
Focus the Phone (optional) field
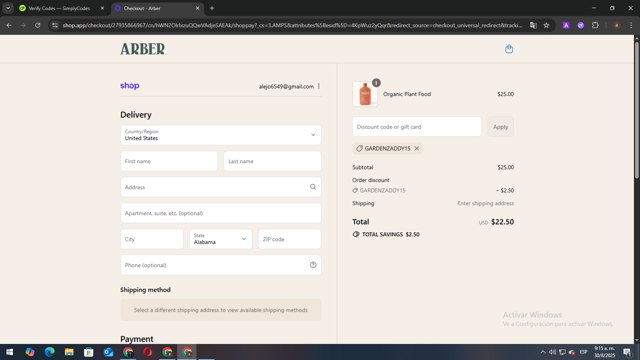220,265
